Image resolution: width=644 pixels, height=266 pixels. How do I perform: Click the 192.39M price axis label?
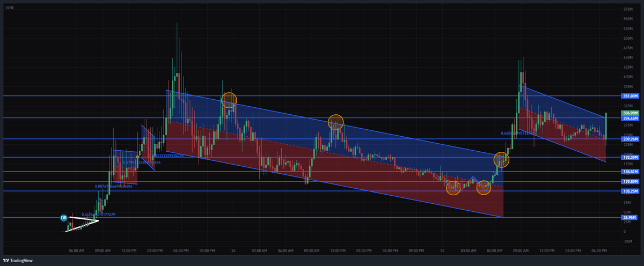(630, 157)
